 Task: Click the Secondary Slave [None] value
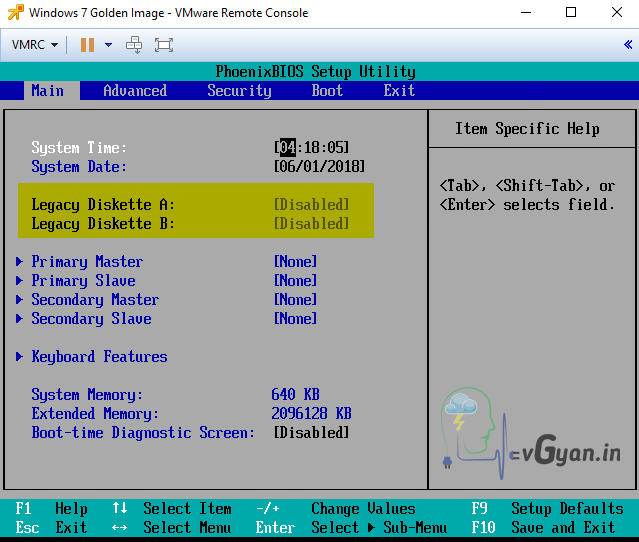295,318
